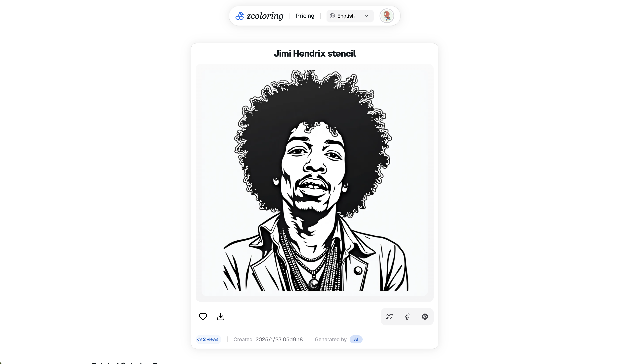This screenshot has height=364, width=629.
Task: Share the page via the Twitter icon
Action: coord(390,317)
